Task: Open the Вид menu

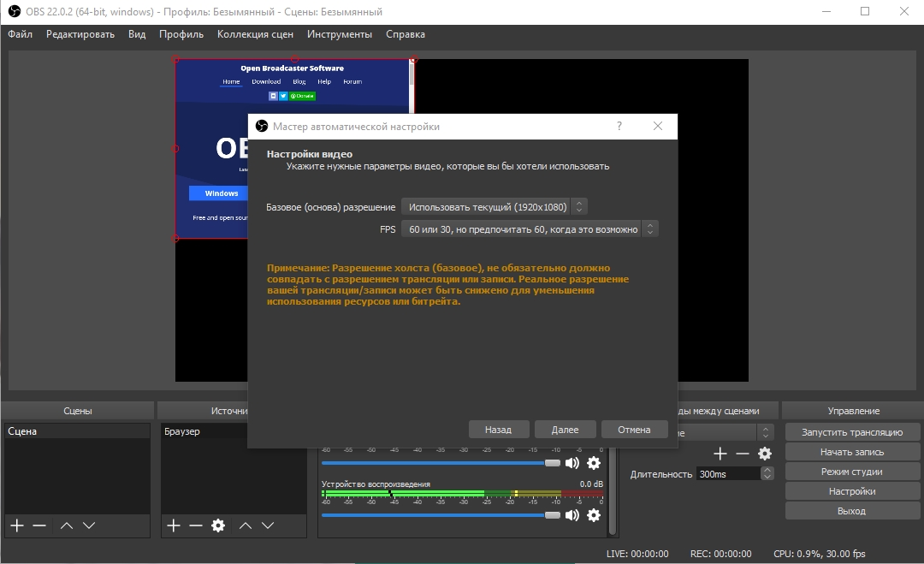Action: pyautogui.click(x=137, y=34)
